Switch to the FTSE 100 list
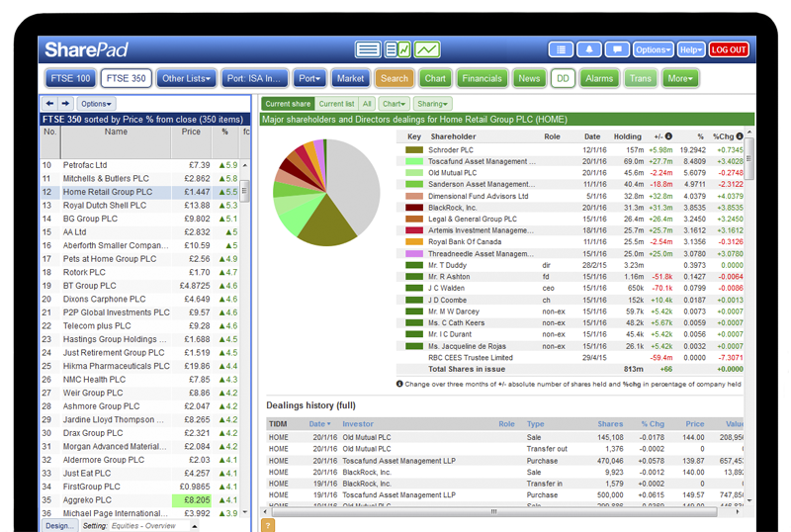Viewport: 791px width, 532px height. coord(69,78)
